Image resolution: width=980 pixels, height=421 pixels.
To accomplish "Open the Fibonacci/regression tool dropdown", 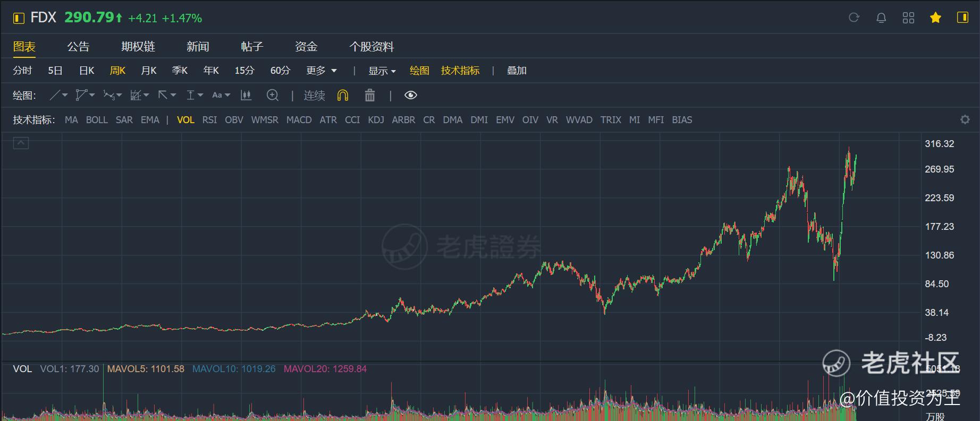I will (x=139, y=95).
